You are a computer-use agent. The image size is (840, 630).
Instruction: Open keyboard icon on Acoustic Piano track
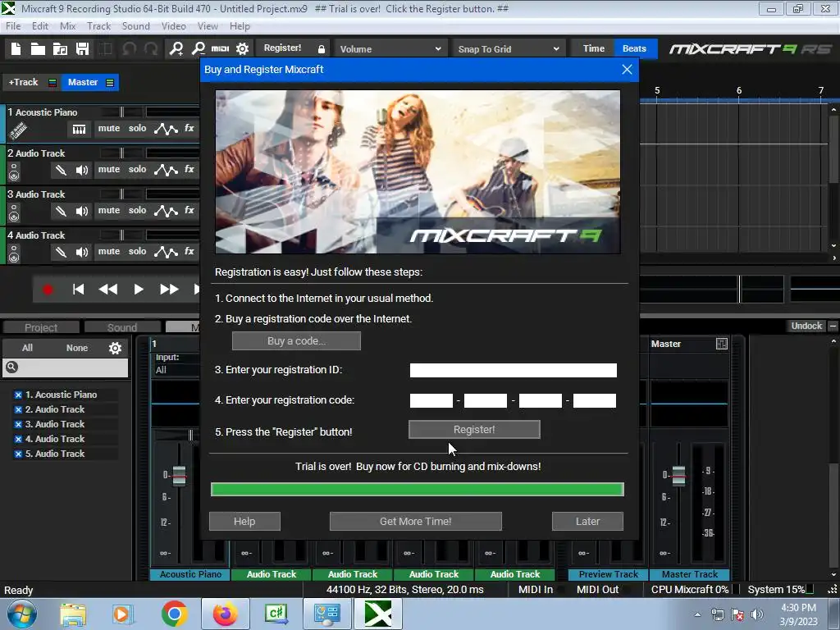click(x=80, y=129)
